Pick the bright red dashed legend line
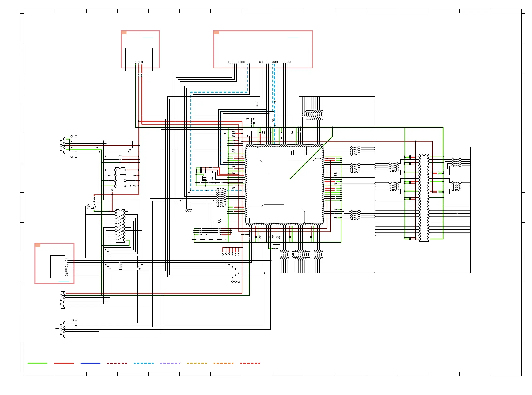Image resolution: width=532 pixels, height=395 pixels. click(250, 363)
